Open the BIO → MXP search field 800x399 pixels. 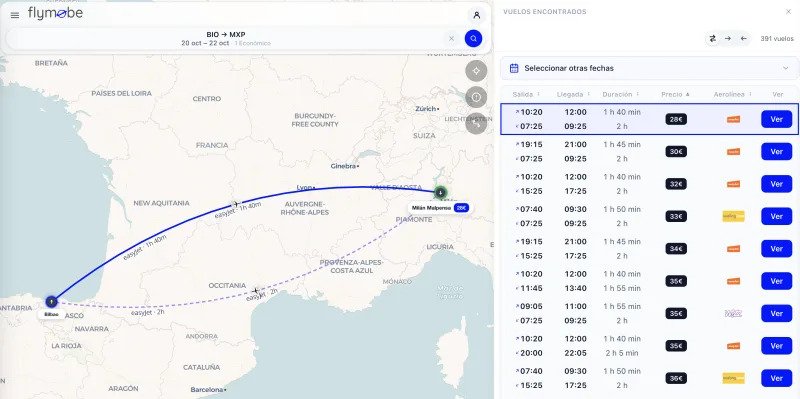[x=226, y=39]
